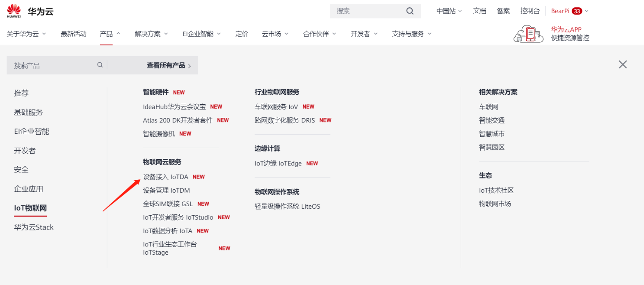Open IdeaHub华为云会议宝 product
This screenshot has height=285, width=644.
[x=174, y=107]
